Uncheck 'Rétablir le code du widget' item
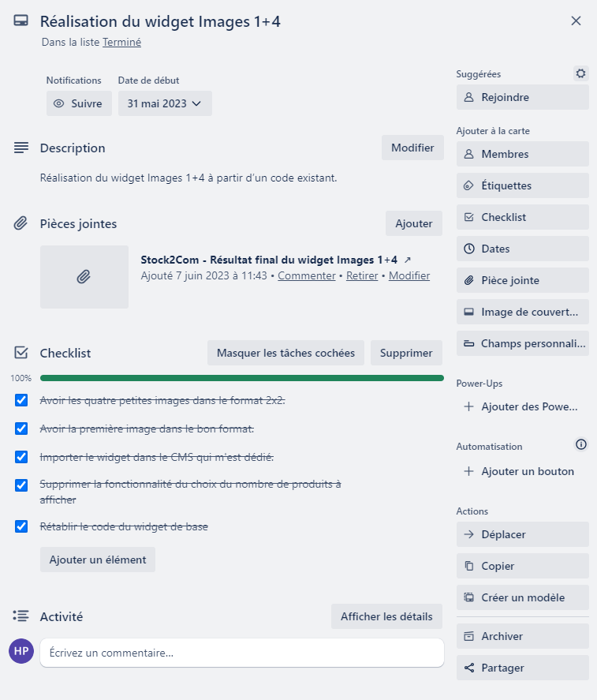The width and height of the screenshot is (597, 700). (x=22, y=526)
